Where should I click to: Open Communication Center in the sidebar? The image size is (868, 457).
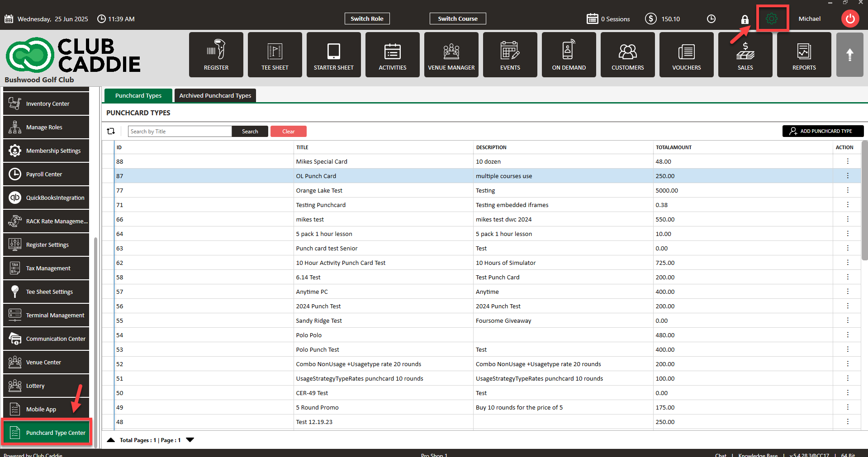coord(46,339)
